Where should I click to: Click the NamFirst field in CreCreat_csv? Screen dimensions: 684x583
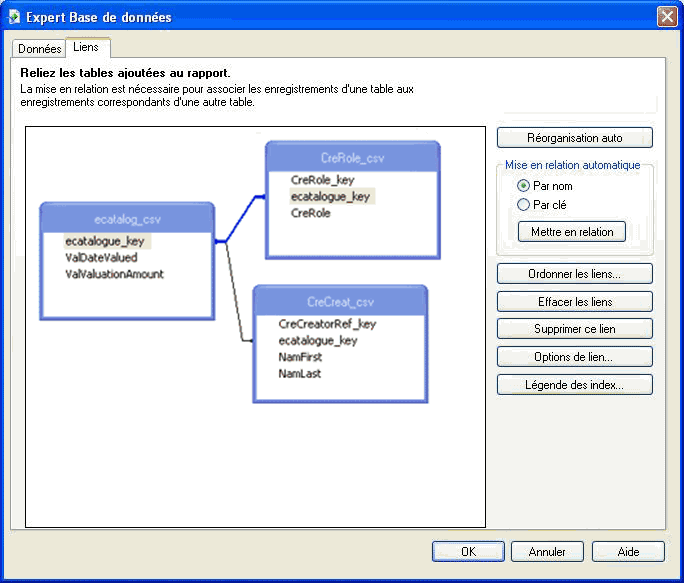pyautogui.click(x=300, y=357)
